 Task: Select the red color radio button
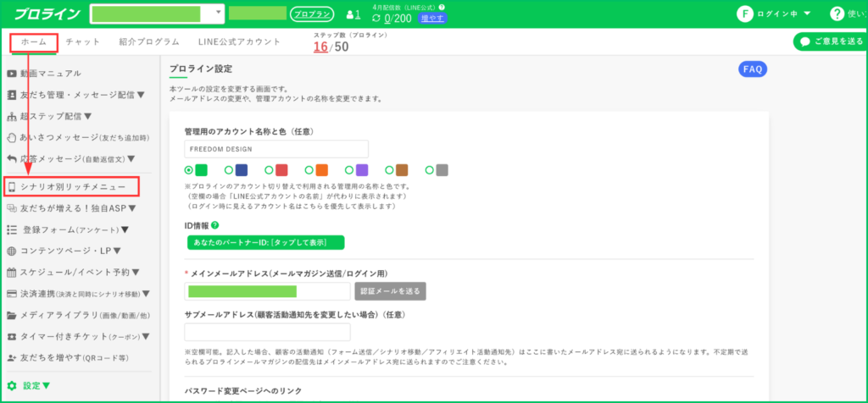(269, 169)
